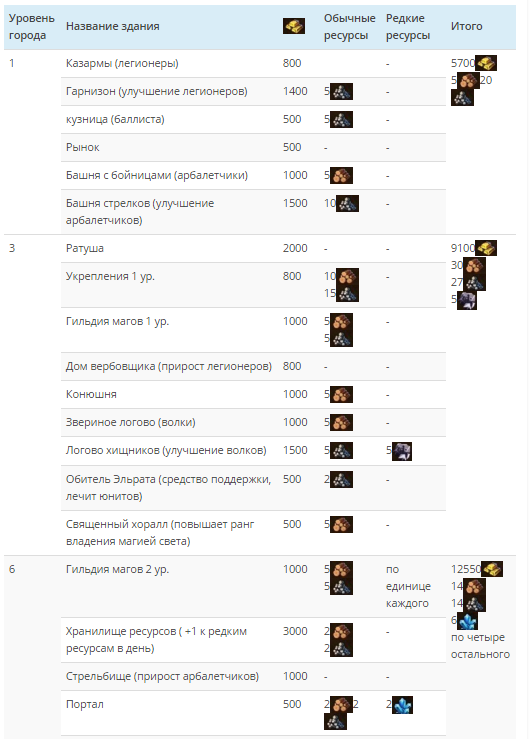This screenshot has height=739, width=530.
Task: Click the blue crystal icon in the level 6 totals
Action: 467,621
